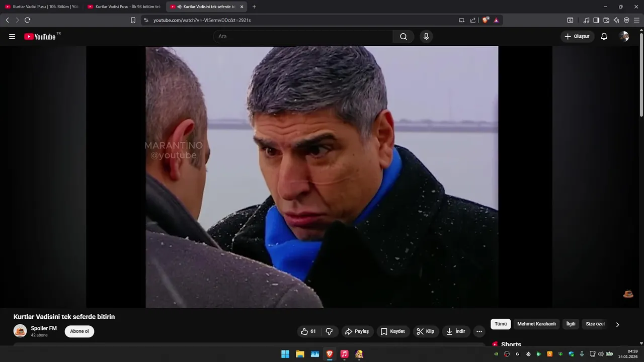Open Brave playlist music note icon
Viewport: 644px width, 362px height.
tap(586, 20)
